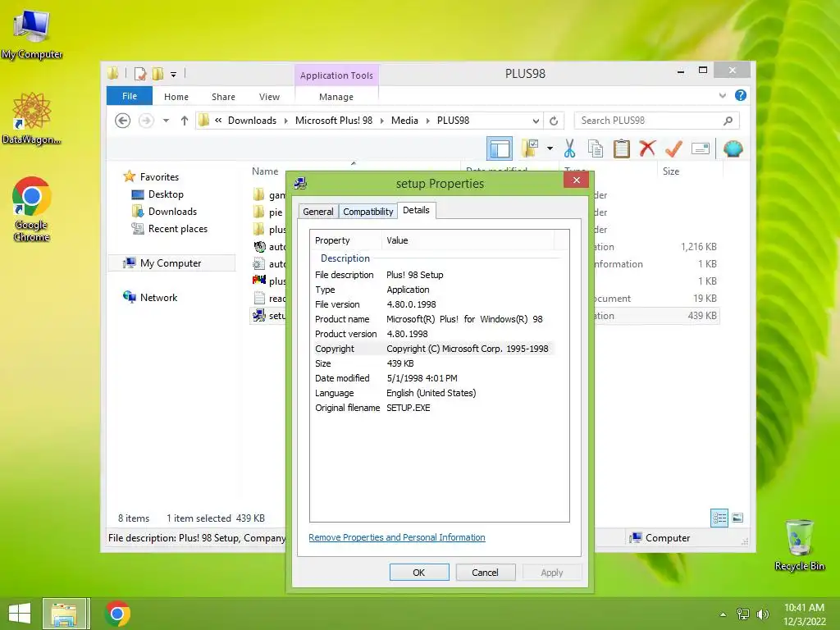Open Explorer Help question mark icon
The height and width of the screenshot is (630, 840).
click(741, 95)
